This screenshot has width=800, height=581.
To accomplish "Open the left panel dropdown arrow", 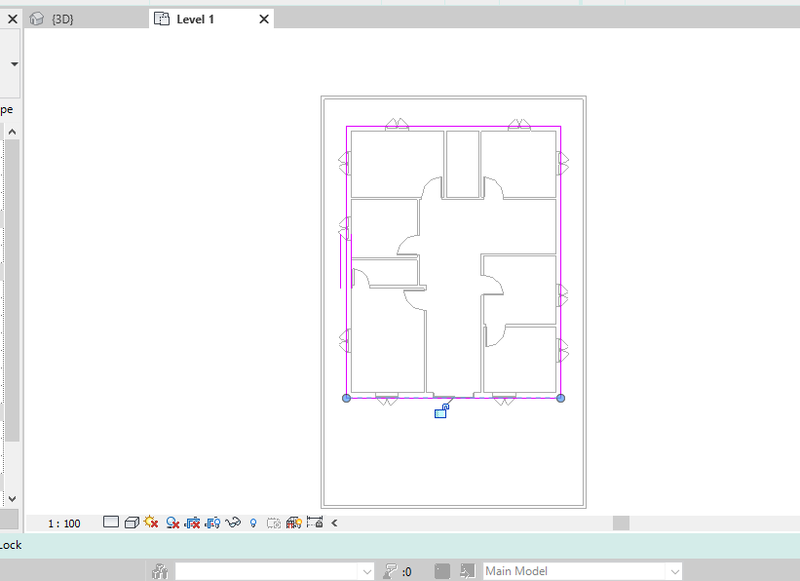I will [x=14, y=64].
